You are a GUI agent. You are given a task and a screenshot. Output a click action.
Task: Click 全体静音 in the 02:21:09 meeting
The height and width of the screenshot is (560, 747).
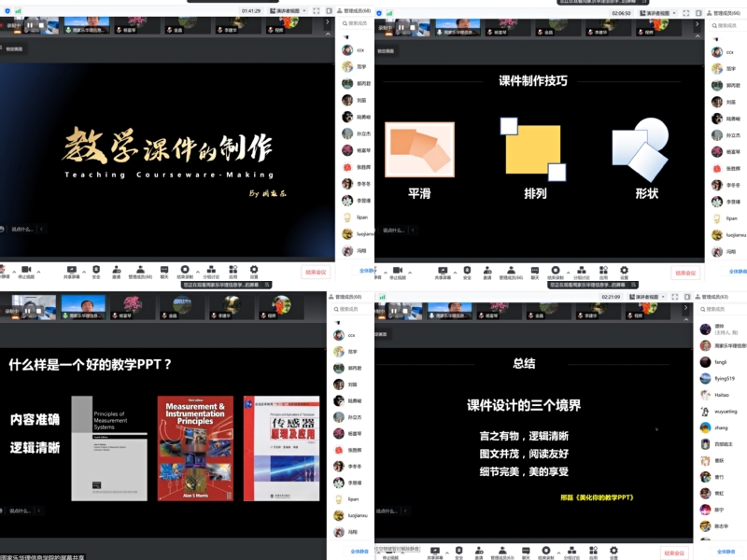pos(726,552)
